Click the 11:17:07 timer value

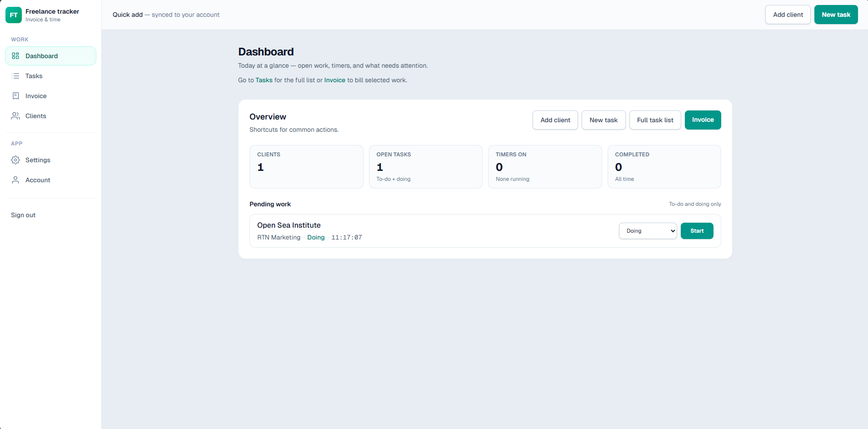click(x=346, y=237)
